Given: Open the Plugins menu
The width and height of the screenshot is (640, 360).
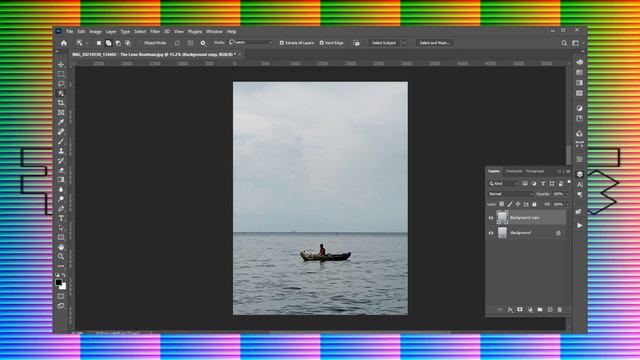Looking at the screenshot, I should (x=195, y=31).
